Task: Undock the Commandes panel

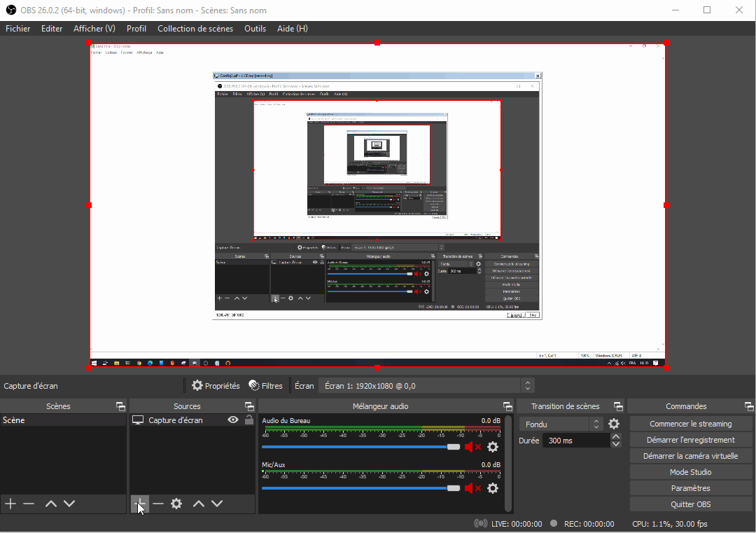Action: click(749, 406)
